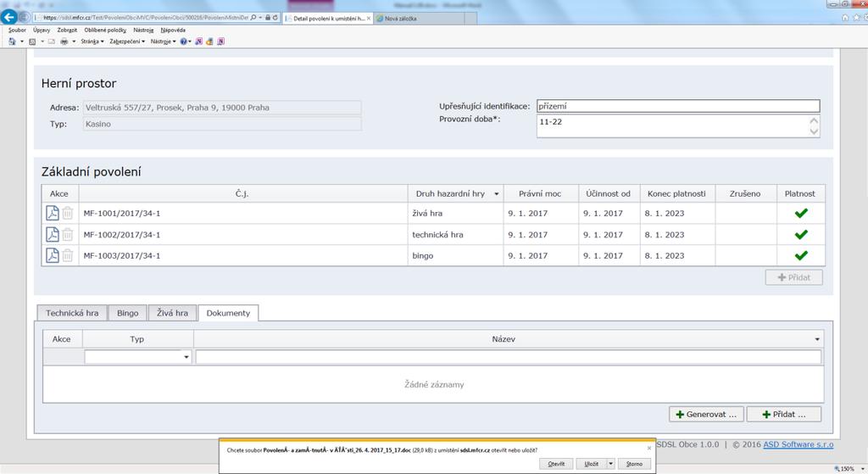Image resolution: width=868 pixels, height=474 pixels.
Task: Click the Home icon in command bar
Action: pyautogui.click(x=12, y=42)
